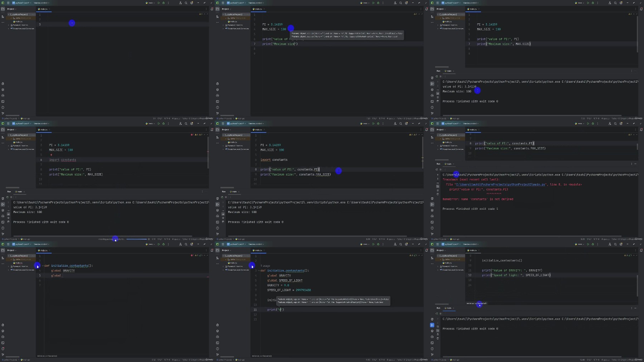Collapse function fold arrow in bottom-middle frame's gutter

click(259, 271)
